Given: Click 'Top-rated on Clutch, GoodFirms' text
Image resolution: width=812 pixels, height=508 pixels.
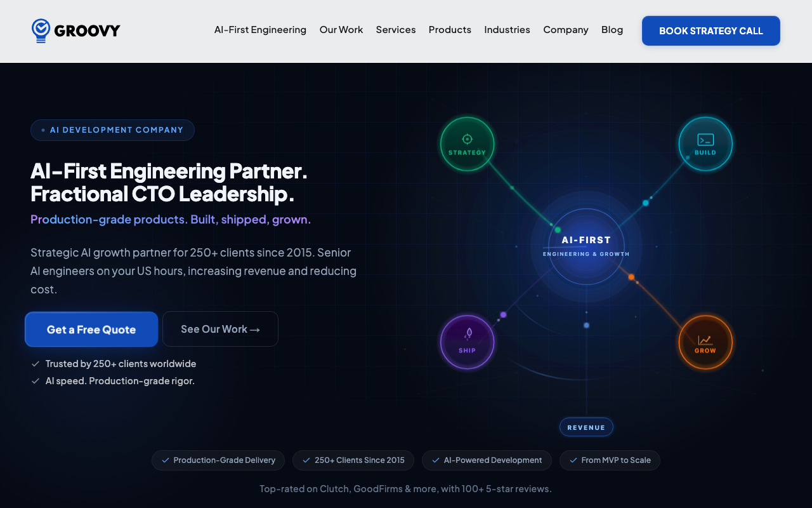Looking at the screenshot, I should point(331,489).
